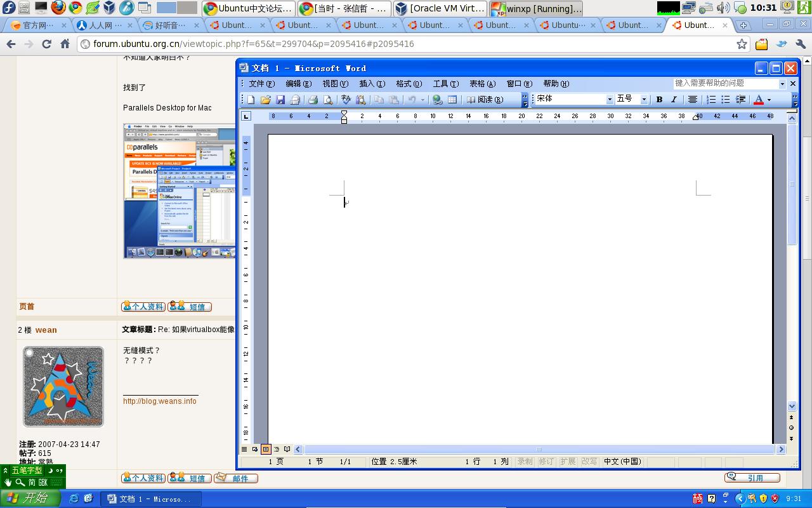Click the Parallels Desktop screenshot thumbnail

(x=180, y=191)
